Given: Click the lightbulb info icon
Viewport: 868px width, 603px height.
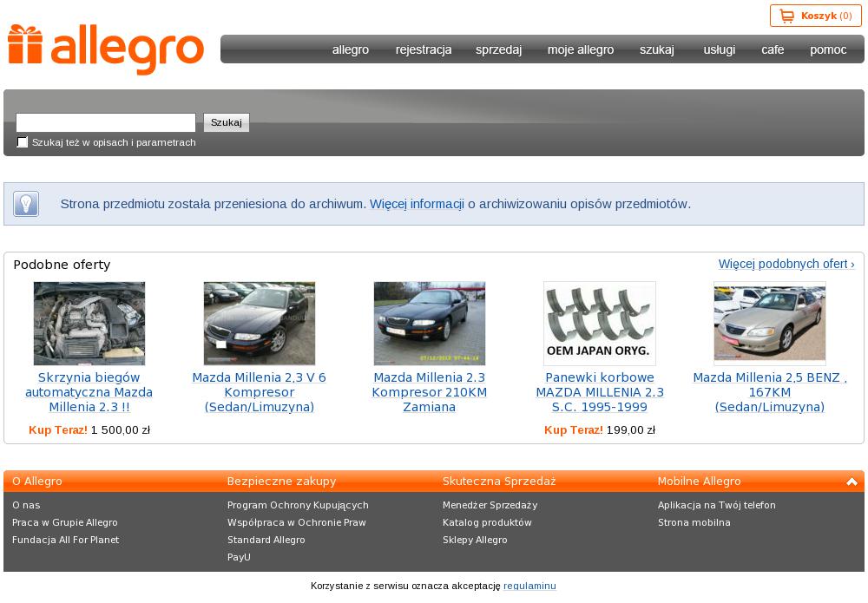Looking at the screenshot, I should (26, 204).
